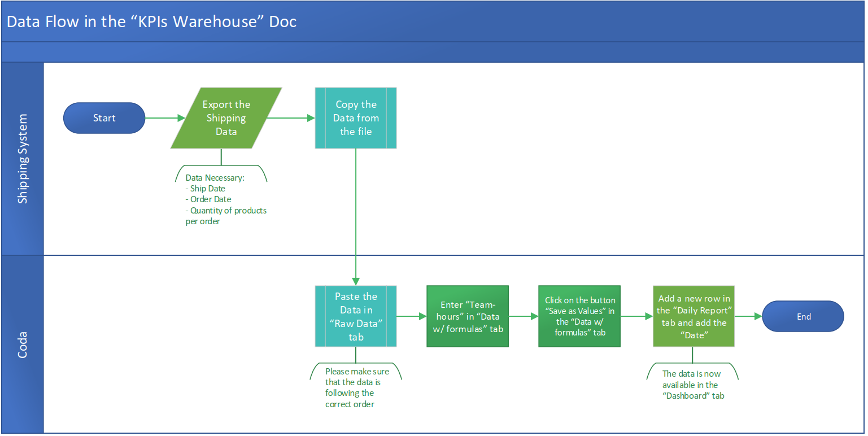Click the "Save as Values" step box

click(579, 316)
